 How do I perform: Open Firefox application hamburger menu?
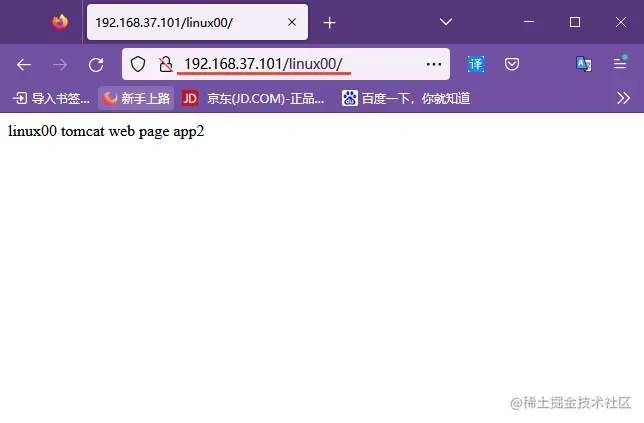pyautogui.click(x=620, y=63)
